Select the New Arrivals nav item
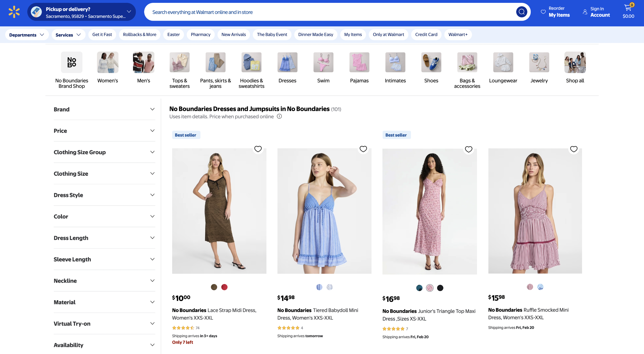The height and width of the screenshot is (354, 644). [233, 34]
